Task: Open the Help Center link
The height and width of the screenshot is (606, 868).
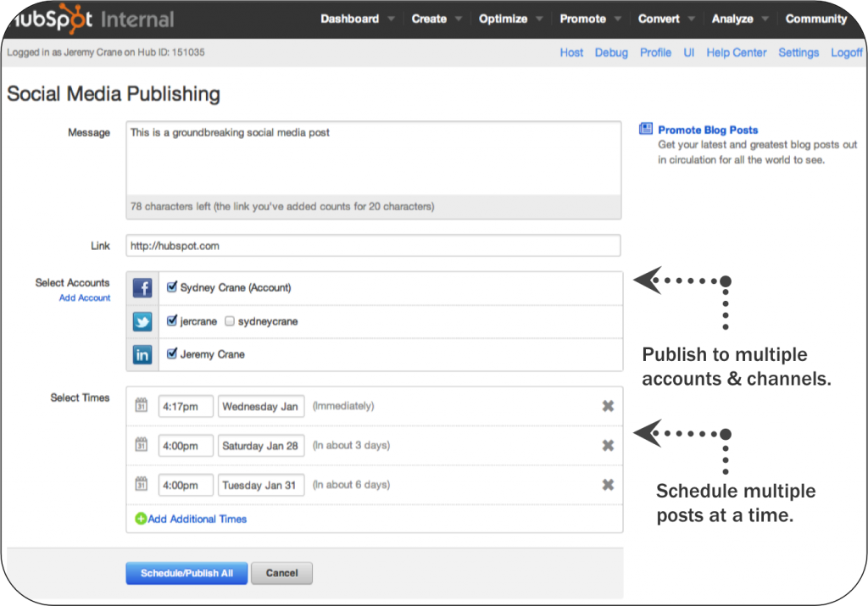Action: point(737,53)
